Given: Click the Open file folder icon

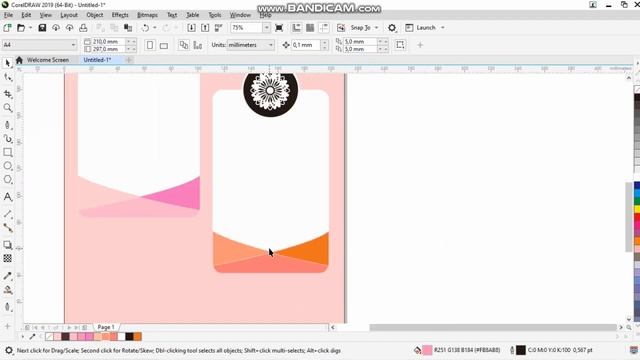Looking at the screenshot, I should (20, 28).
